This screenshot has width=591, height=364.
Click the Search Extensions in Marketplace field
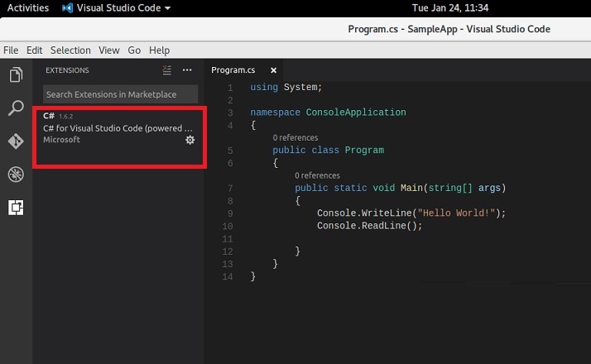(x=121, y=94)
